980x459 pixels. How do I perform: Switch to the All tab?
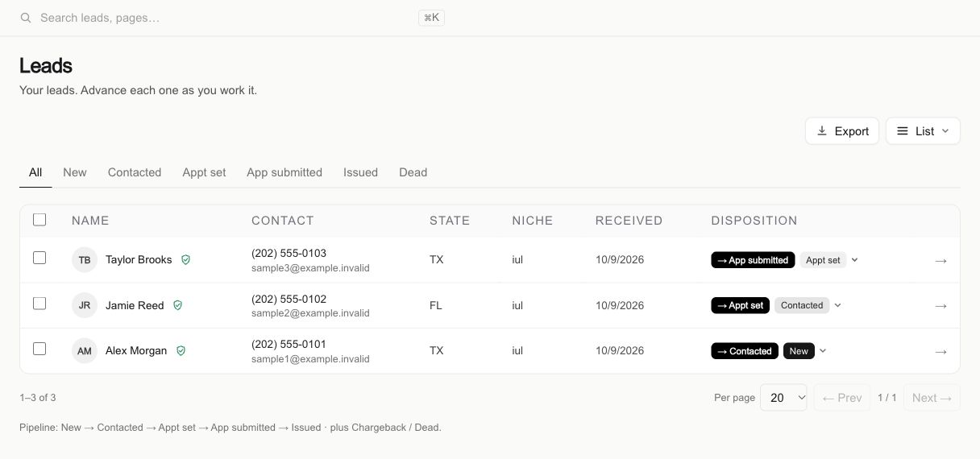point(35,172)
